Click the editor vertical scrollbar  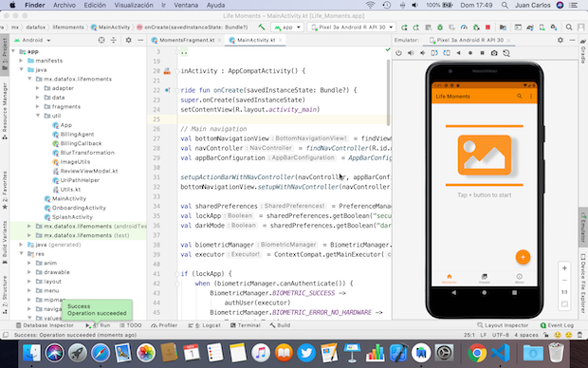point(388,93)
